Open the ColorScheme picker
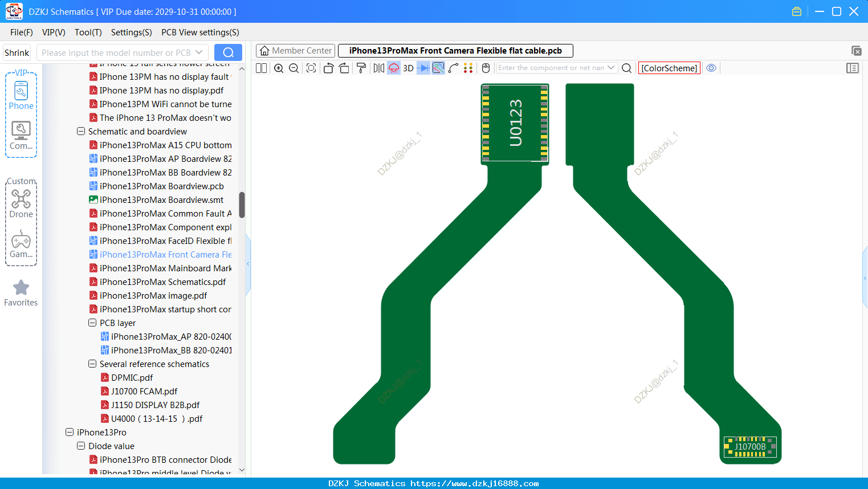The width and height of the screenshot is (868, 489). [x=669, y=68]
